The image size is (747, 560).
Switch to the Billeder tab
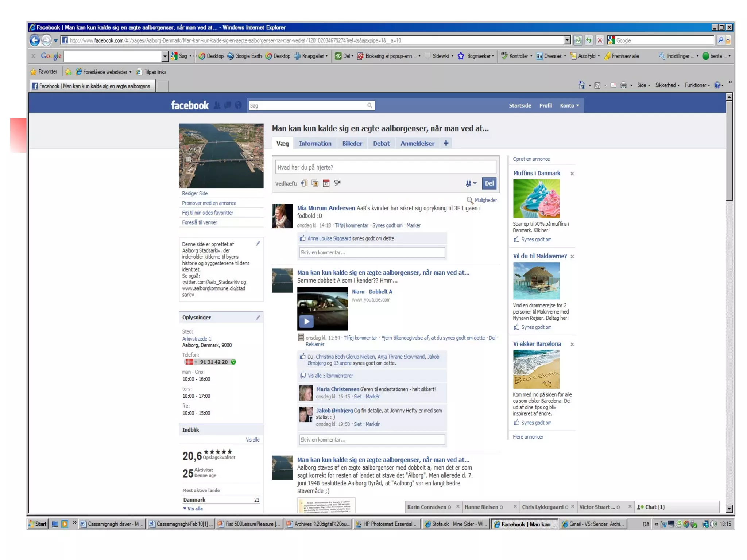tap(352, 144)
